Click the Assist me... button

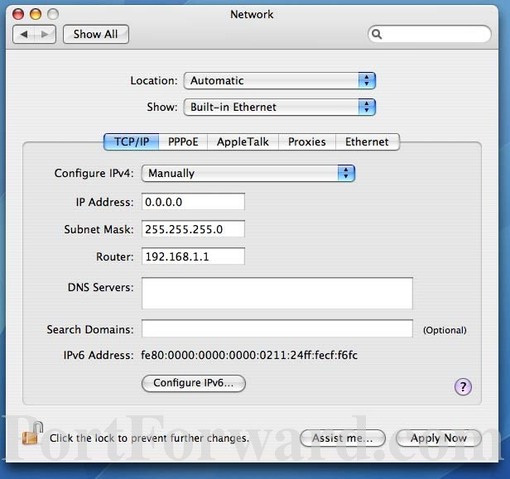343,438
